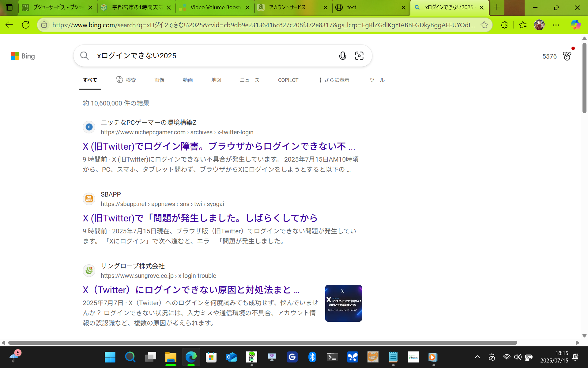The image size is (588, 368).
Task: Click the microphone voice search icon
Action: click(x=343, y=56)
